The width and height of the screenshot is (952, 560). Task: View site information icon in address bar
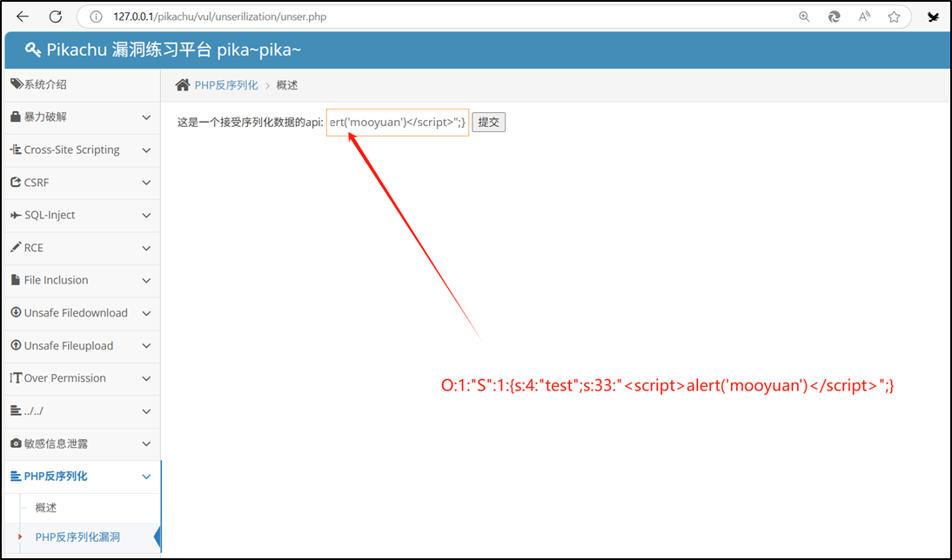[x=96, y=17]
